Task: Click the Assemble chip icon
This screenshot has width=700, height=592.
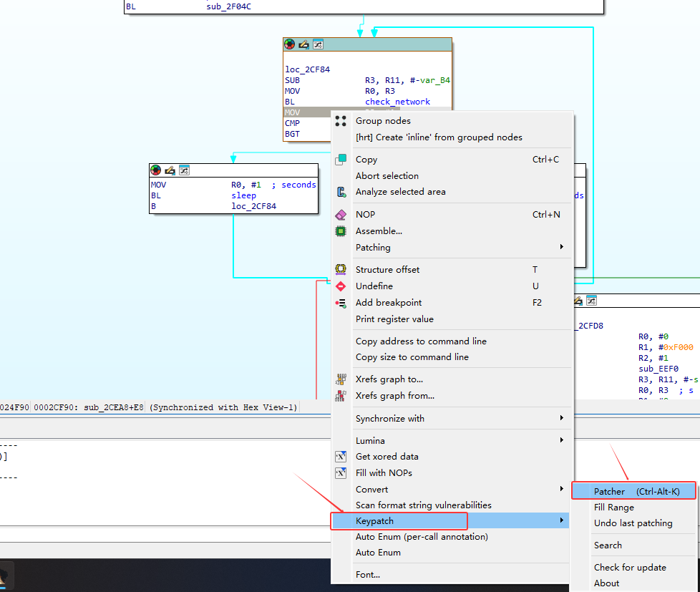Action: (x=341, y=231)
